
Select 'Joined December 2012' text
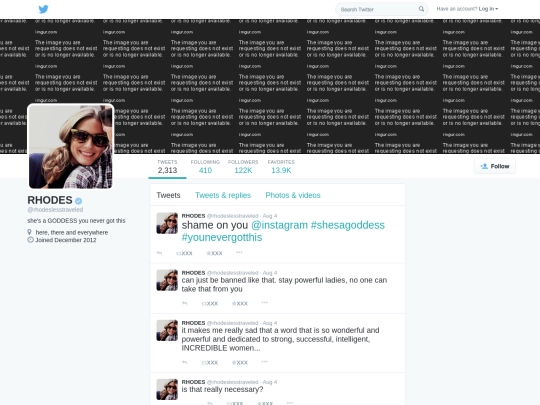tap(66, 240)
